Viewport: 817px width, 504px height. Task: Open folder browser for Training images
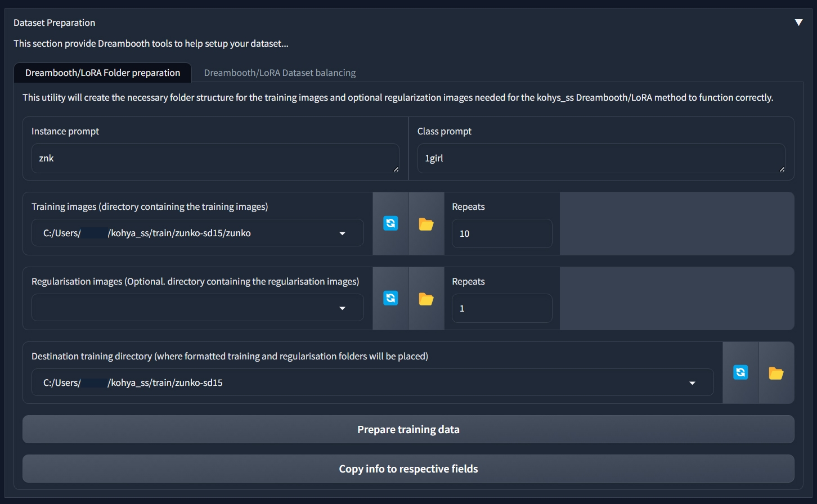(427, 223)
